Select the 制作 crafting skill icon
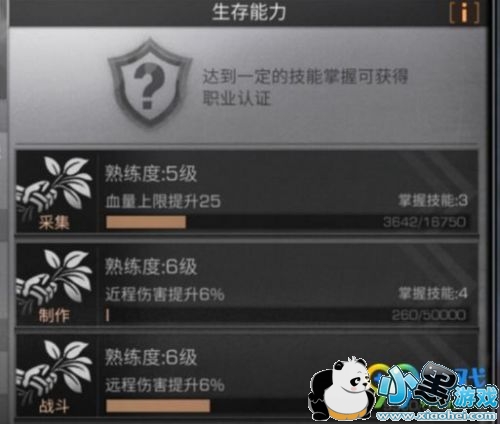The image size is (500, 424). 55,284
